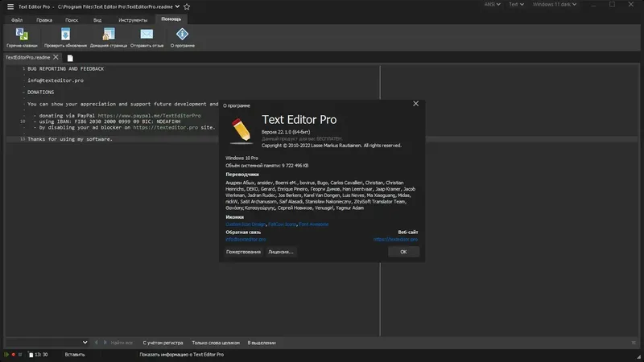Click the 'Версия 22.1.0 (64-бит)' version text
Screen dimensions: 644x362
286,132
